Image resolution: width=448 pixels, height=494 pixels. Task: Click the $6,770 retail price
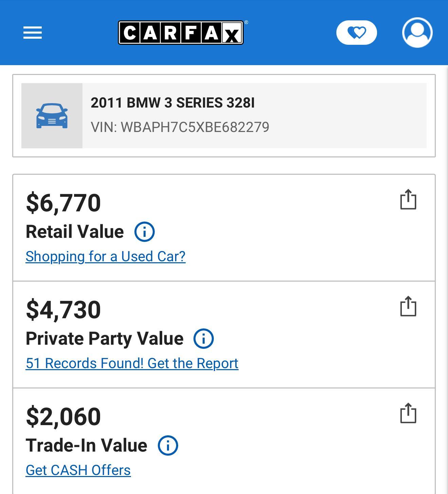63,203
